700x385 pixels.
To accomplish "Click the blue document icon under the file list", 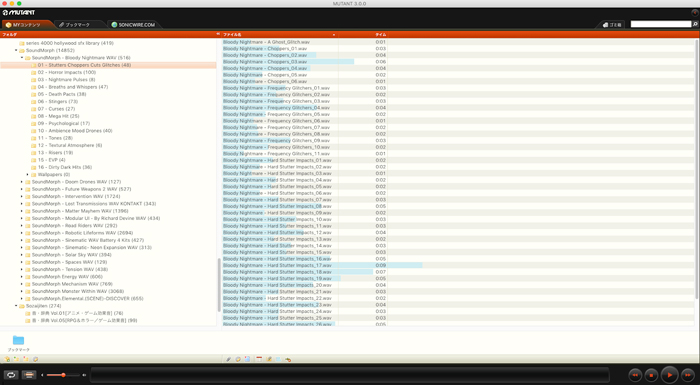I will click(247, 359).
